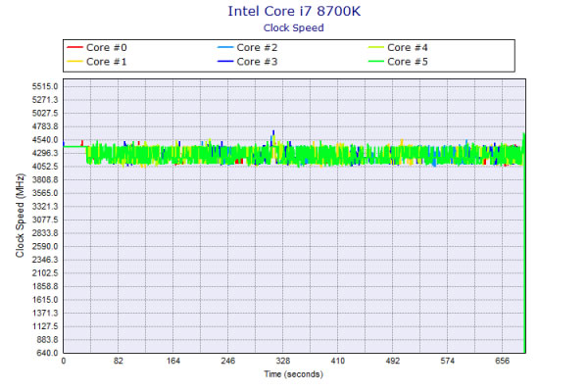The width and height of the screenshot is (588, 392).
Task: Click the 5027.5 y-axis value
Action: tap(45, 114)
